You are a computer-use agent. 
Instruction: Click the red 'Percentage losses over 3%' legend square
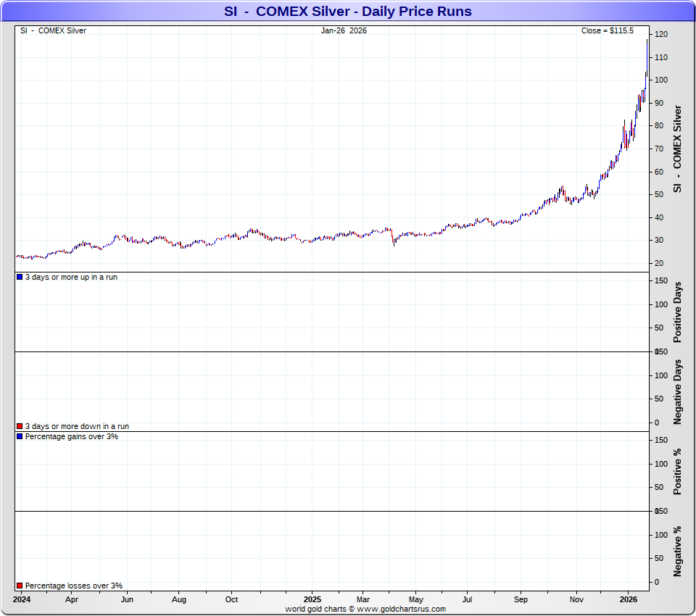click(x=20, y=586)
